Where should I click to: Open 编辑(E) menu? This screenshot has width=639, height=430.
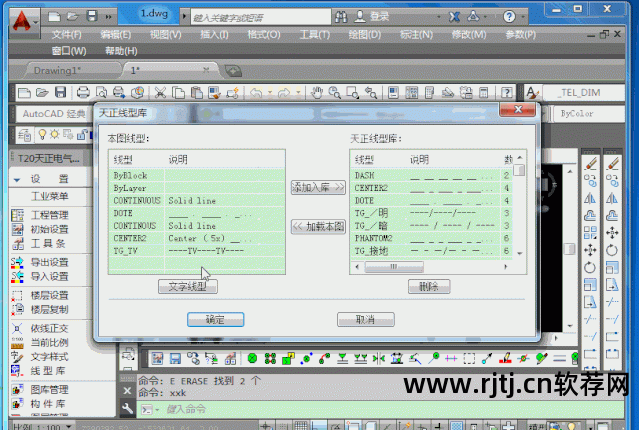(116, 35)
